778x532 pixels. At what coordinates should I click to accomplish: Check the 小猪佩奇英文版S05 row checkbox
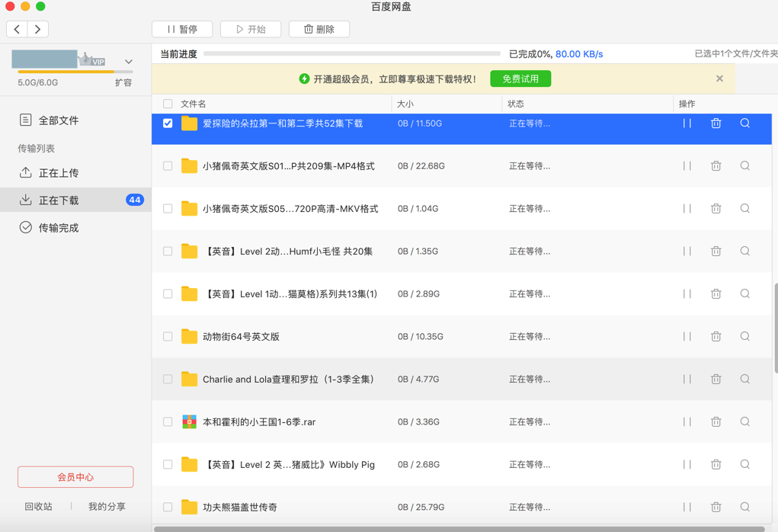(x=168, y=208)
